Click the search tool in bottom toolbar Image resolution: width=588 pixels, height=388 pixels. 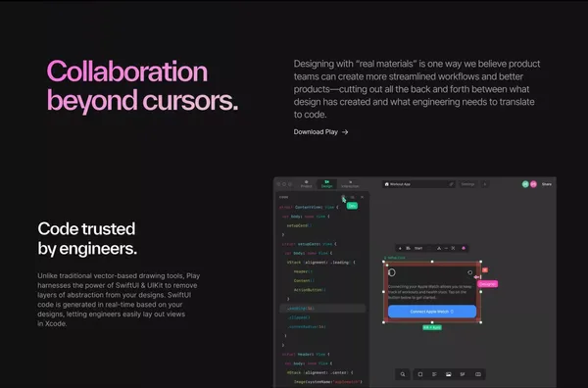[403, 374]
